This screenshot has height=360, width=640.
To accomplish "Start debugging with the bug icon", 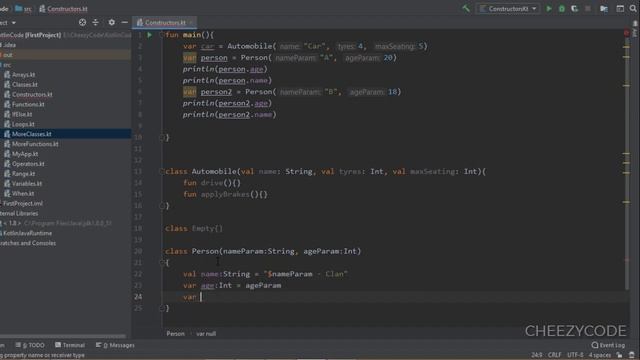I will click(562, 9).
